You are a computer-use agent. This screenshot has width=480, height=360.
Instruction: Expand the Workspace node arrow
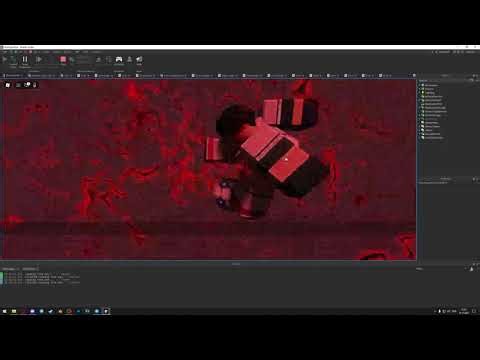tap(419, 85)
